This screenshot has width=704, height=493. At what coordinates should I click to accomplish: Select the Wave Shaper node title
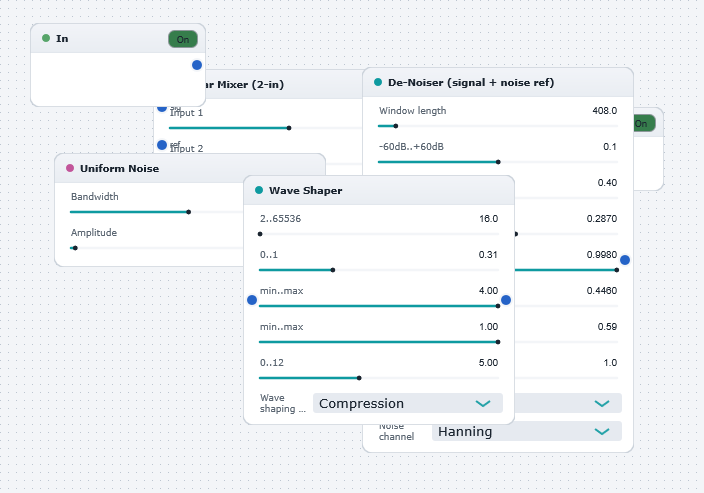pyautogui.click(x=305, y=190)
